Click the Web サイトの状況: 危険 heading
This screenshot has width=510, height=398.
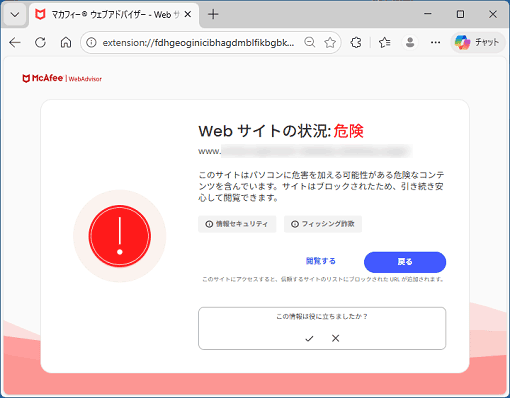pos(281,131)
